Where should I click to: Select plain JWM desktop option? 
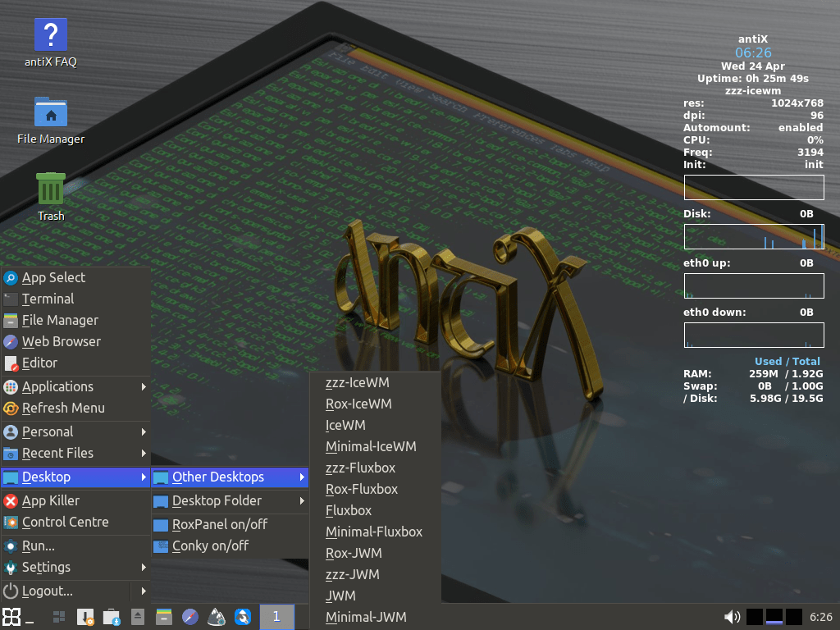(x=375, y=596)
